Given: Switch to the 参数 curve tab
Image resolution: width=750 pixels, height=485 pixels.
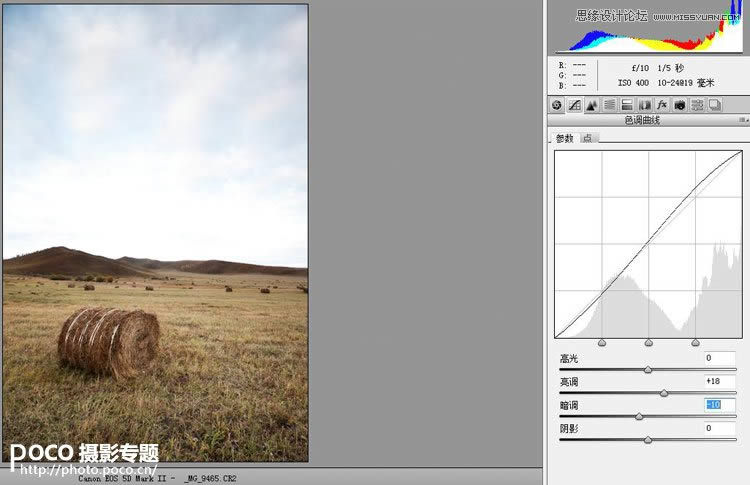Looking at the screenshot, I should tap(565, 138).
